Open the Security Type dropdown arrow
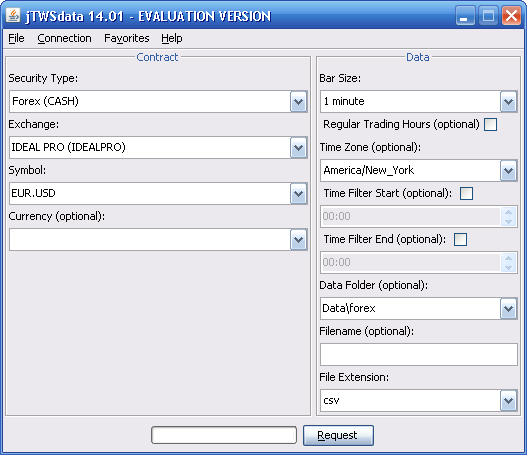The image size is (527, 455). coord(298,101)
